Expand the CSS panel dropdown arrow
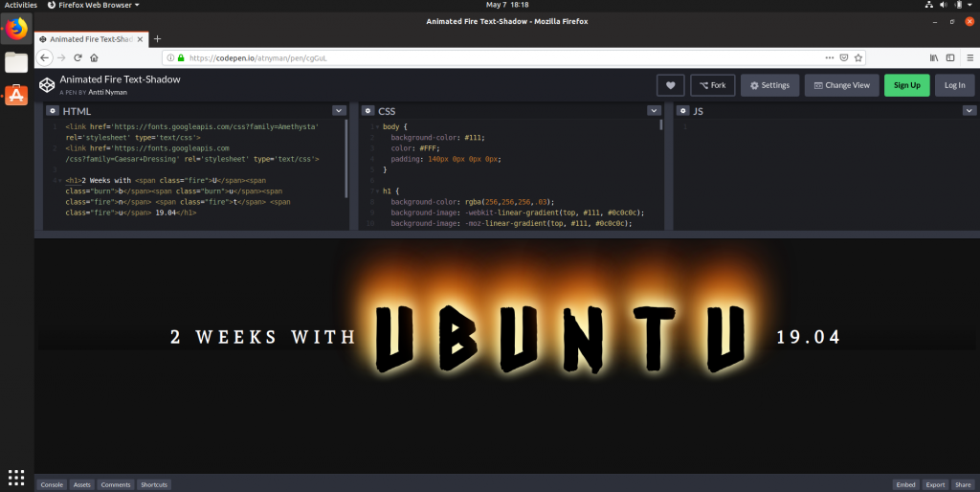980x492 pixels. pyautogui.click(x=654, y=111)
